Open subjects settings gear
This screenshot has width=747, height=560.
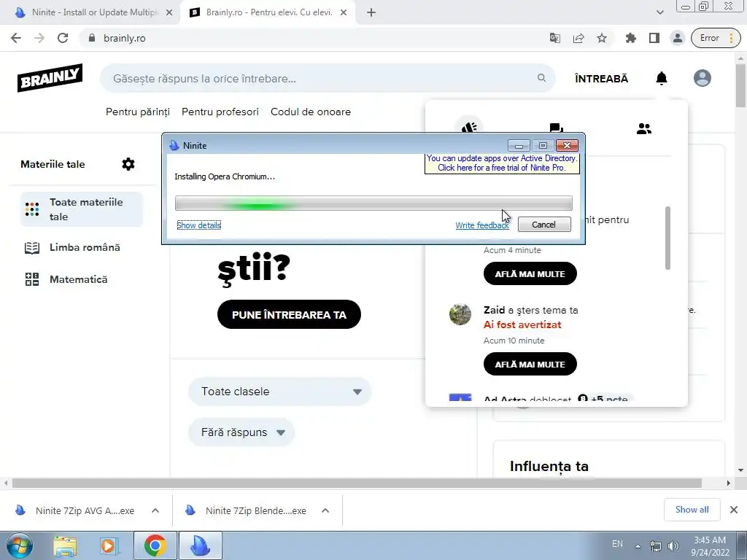pos(128,164)
